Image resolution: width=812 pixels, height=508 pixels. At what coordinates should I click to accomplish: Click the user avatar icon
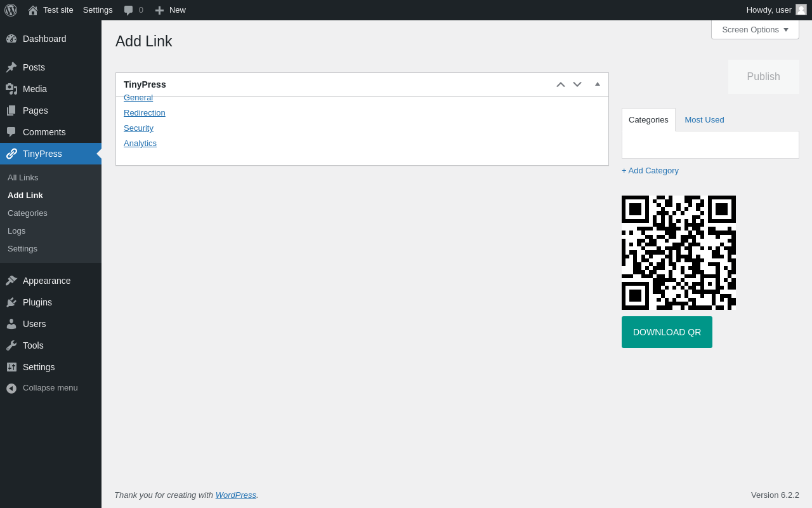tap(801, 10)
